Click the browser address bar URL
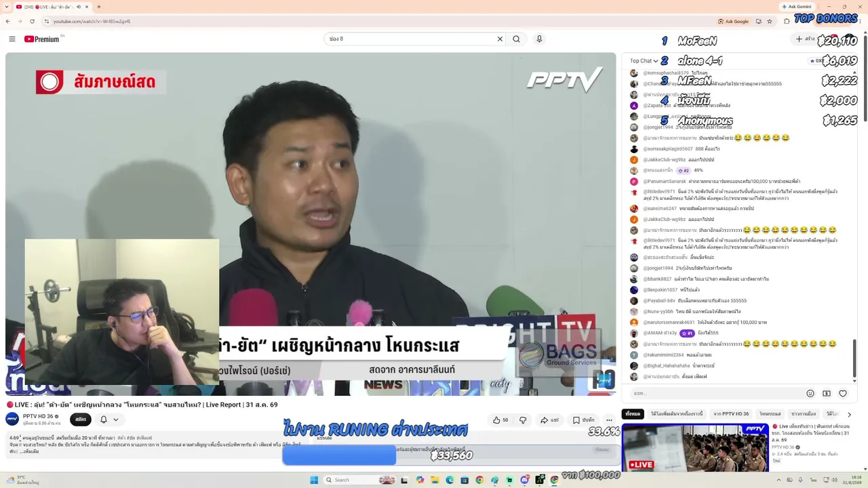Image resolution: width=868 pixels, height=488 pixels. pos(92,21)
